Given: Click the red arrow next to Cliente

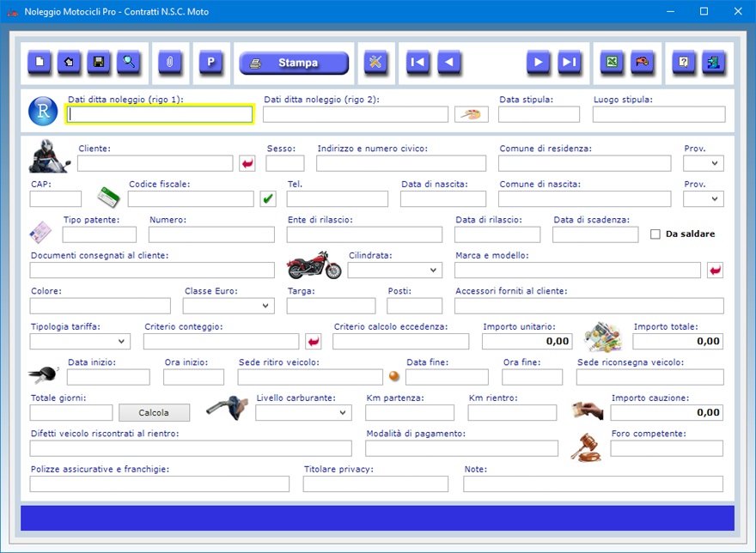Looking at the screenshot, I should (247, 163).
